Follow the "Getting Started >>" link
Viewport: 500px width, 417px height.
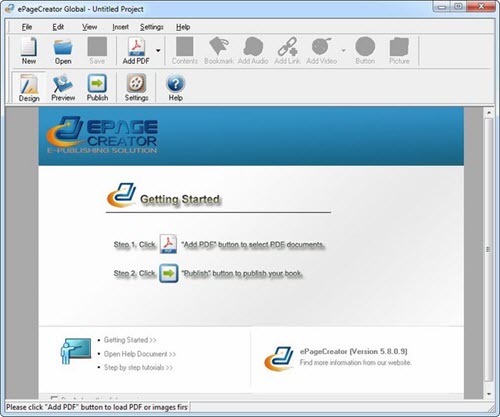(130, 340)
